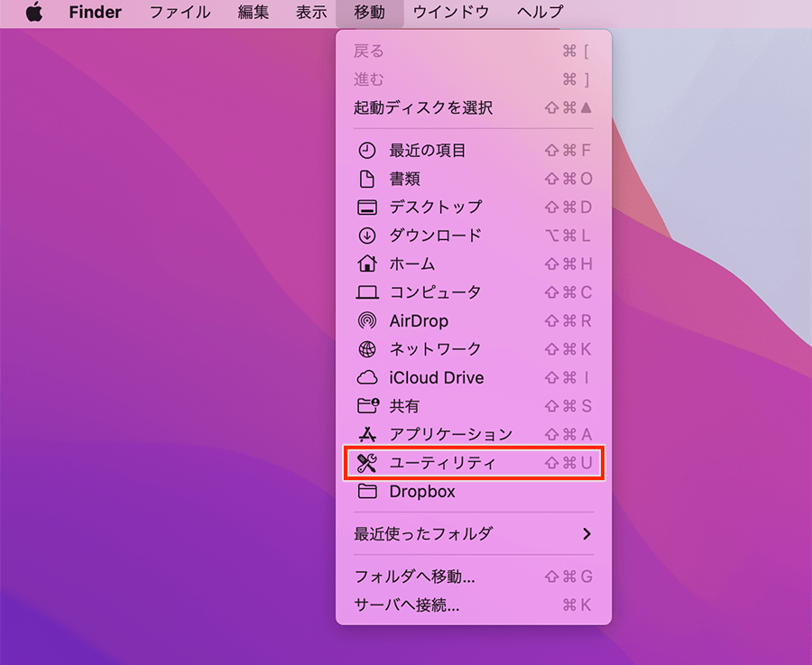This screenshot has width=812, height=665.
Task: Open the 編集 menu
Action: pyautogui.click(x=254, y=12)
